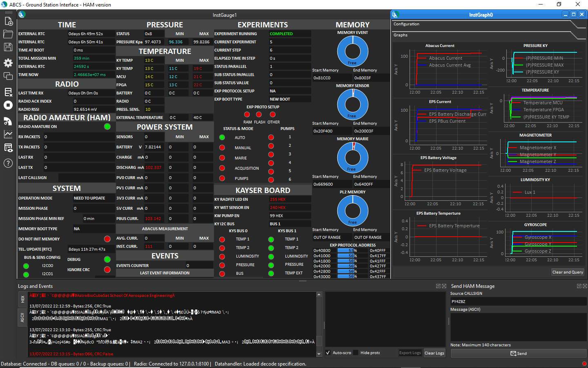
Task: Toggle the Do Not Init Memory indicator
Action: pos(107,239)
